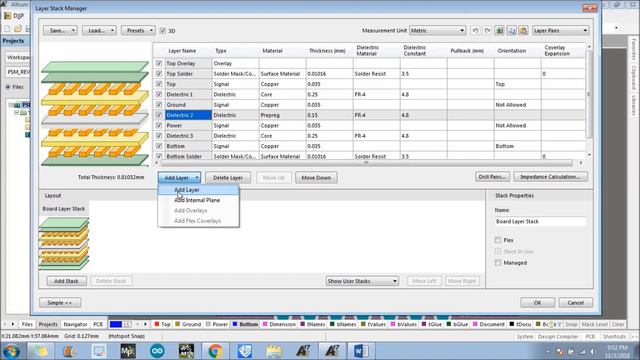This screenshot has height=360, width=640.
Task: Click the Move Down button
Action: click(x=316, y=178)
